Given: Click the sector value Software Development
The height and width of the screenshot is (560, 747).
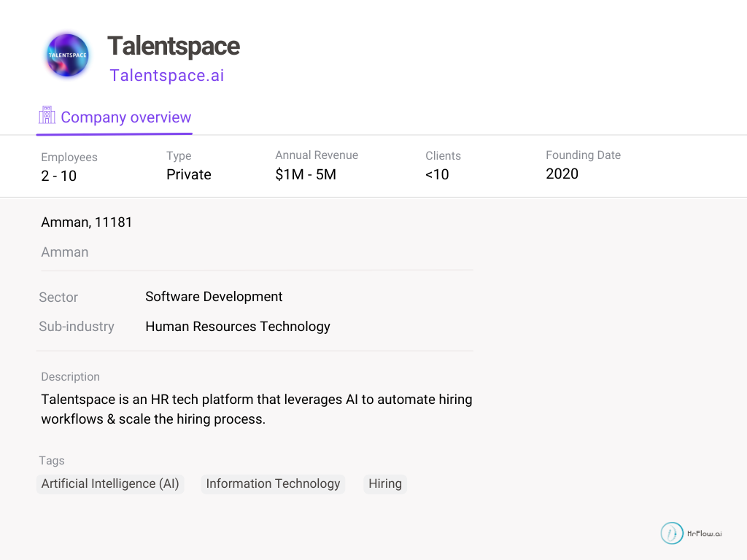Looking at the screenshot, I should pos(214,297).
